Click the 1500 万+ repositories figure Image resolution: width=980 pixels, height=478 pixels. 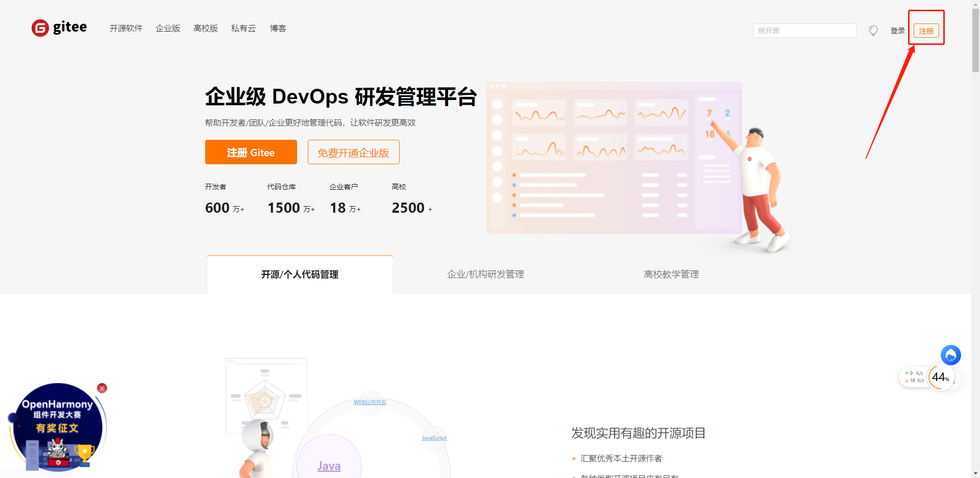291,208
